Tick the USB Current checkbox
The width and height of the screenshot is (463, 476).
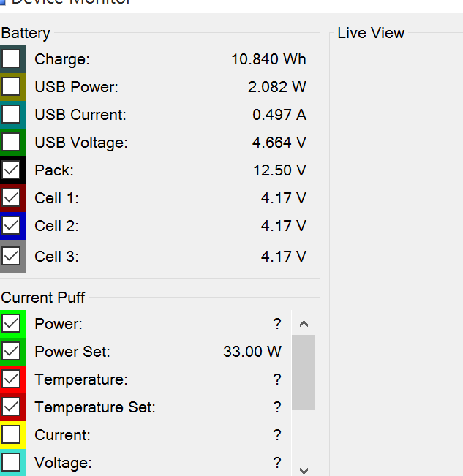click(x=11, y=115)
